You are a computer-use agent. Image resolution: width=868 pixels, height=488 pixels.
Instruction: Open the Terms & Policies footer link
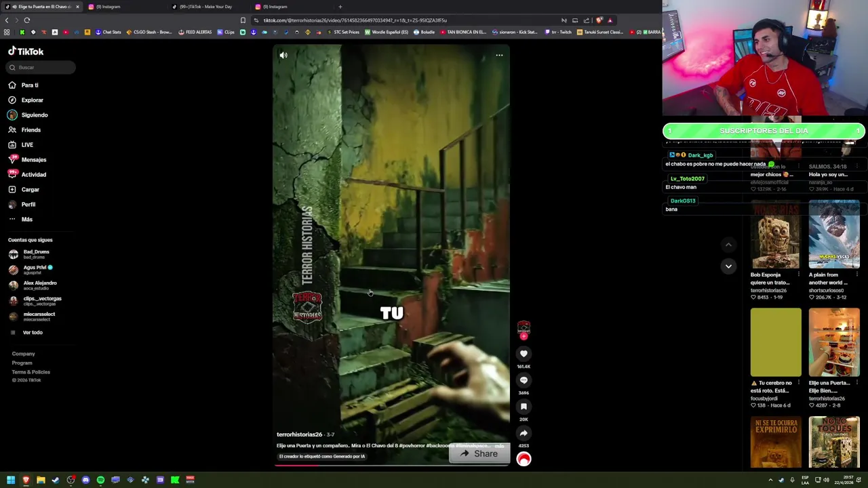(31, 372)
